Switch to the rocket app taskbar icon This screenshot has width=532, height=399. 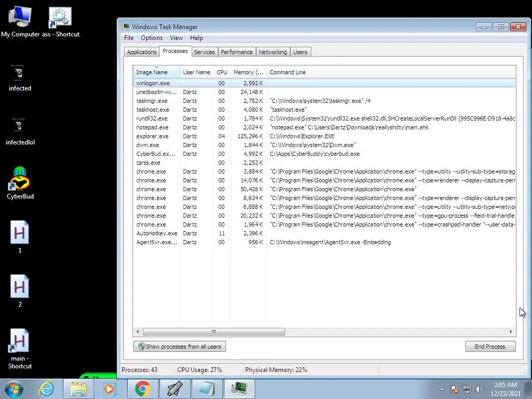(175, 389)
